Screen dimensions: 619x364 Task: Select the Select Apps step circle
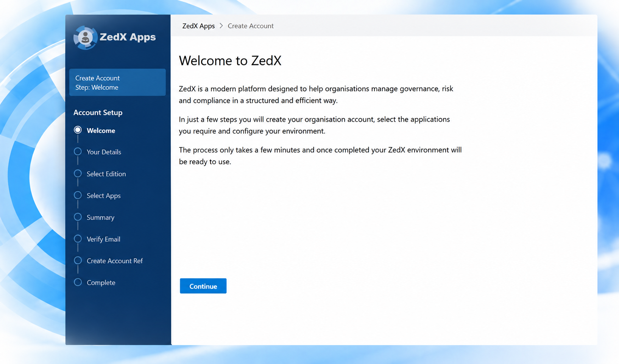click(78, 195)
